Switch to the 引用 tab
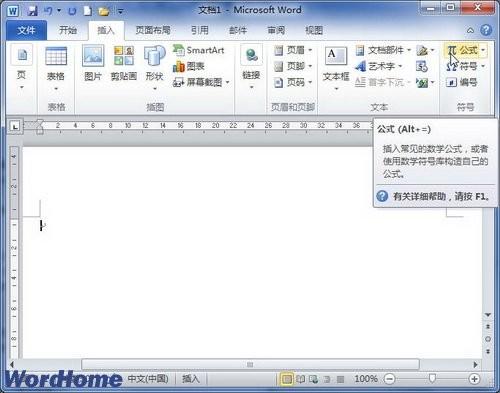The width and height of the screenshot is (500, 393). 200,30
